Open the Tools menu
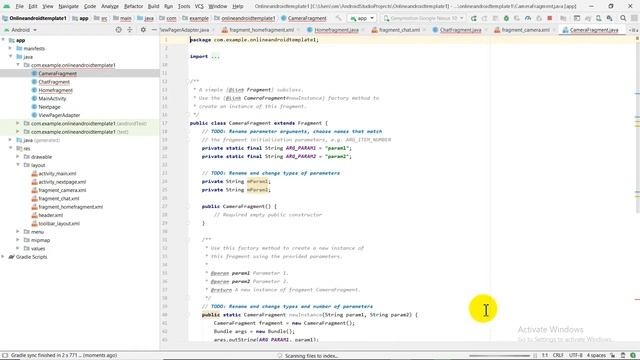 (184, 6)
